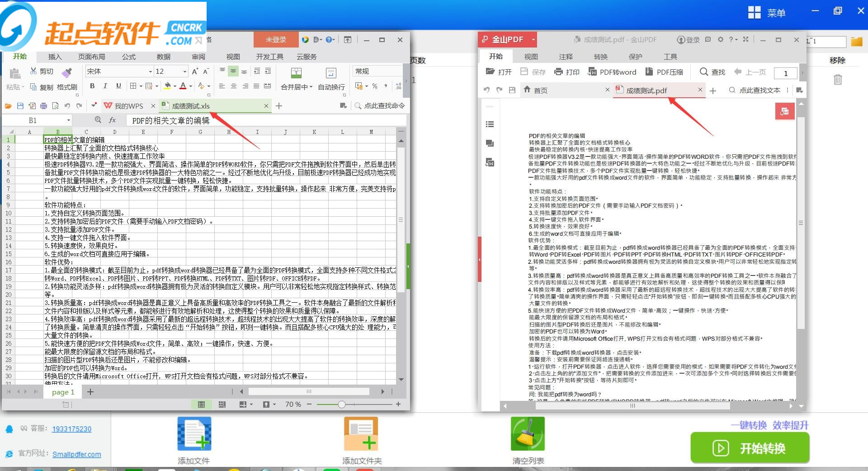The image size is (868, 471).
Task: Click the red floating convert-to-Word button
Action: [x=785, y=111]
